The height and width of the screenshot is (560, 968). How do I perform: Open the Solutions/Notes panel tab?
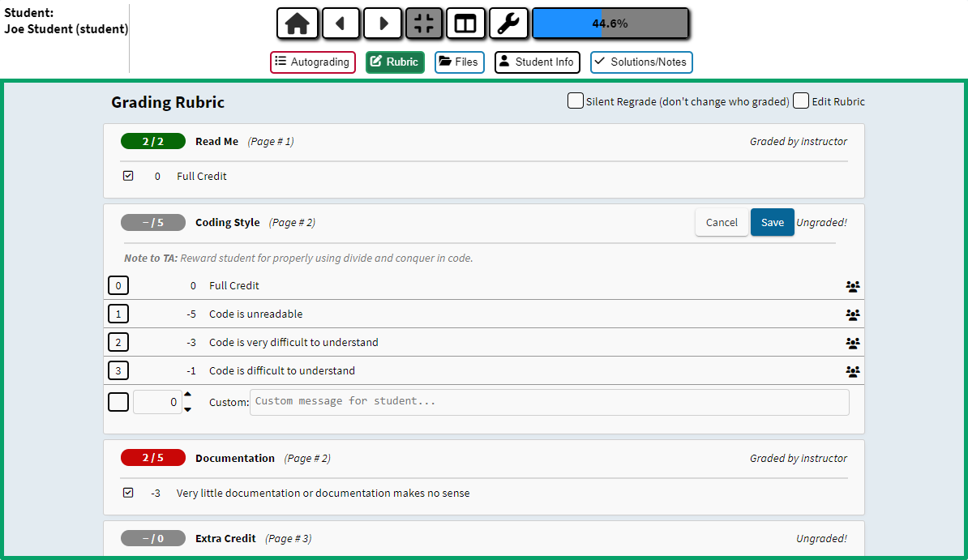point(641,62)
